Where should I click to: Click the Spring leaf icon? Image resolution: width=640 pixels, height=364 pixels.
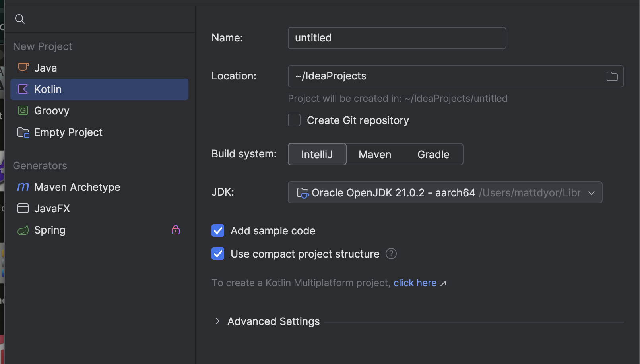click(x=23, y=230)
